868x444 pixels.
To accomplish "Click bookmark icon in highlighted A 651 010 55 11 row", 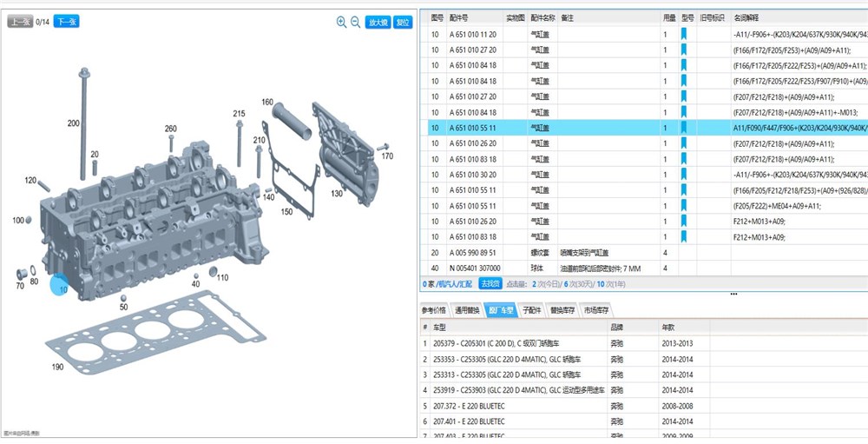I will tap(684, 128).
